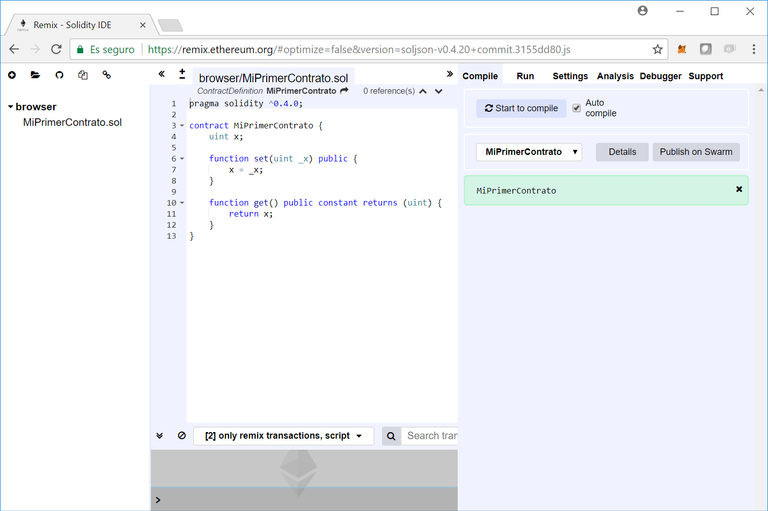This screenshot has height=511, width=768.
Task: Select the browser/MiPrimerContrato.sol editor tab
Action: pyautogui.click(x=273, y=78)
